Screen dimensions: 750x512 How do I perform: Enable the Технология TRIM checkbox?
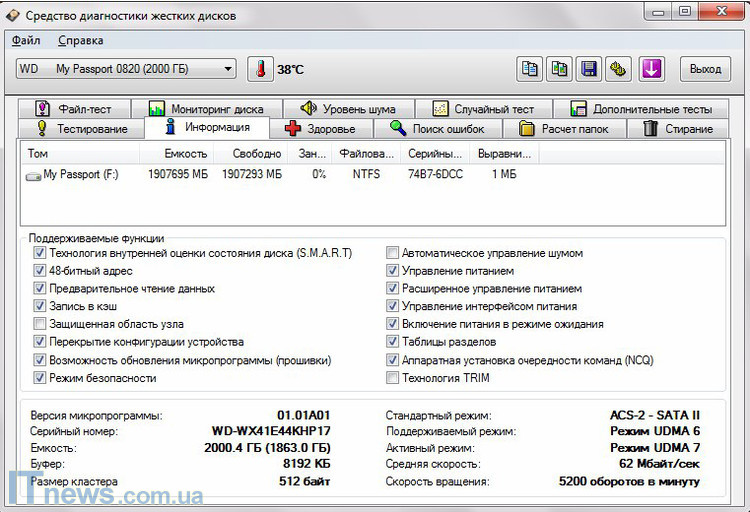pyautogui.click(x=393, y=379)
